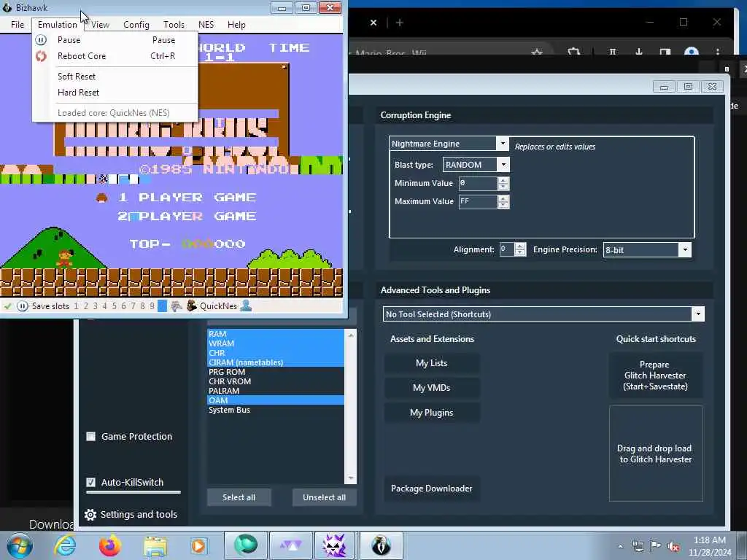Click the Bizhawk title bar app icon

(7, 7)
